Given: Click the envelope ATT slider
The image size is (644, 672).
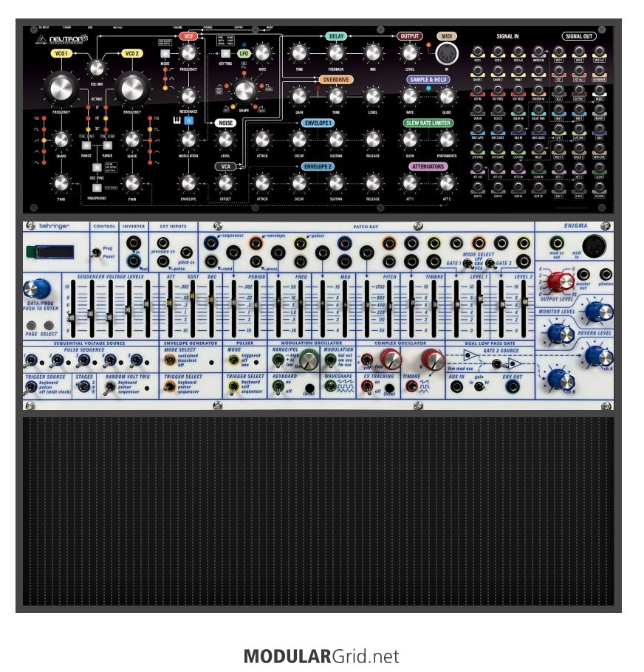Looking at the screenshot, I should click(x=170, y=308).
